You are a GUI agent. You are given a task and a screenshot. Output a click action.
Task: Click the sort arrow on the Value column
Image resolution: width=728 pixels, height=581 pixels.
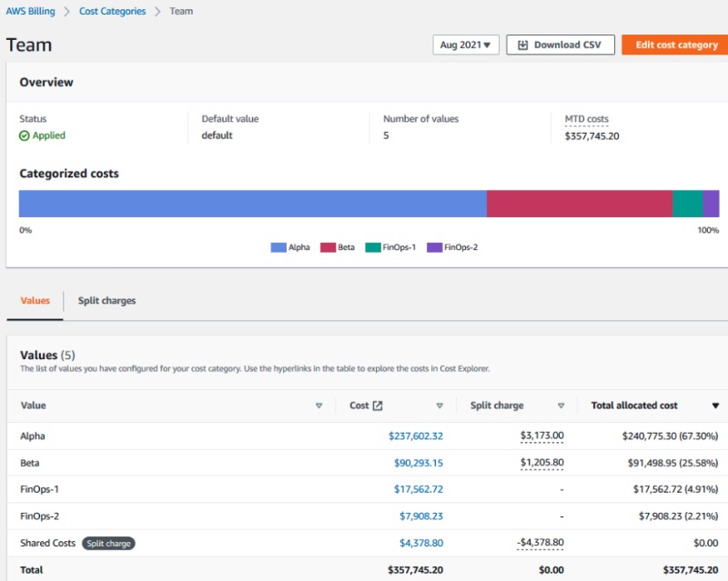(320, 406)
